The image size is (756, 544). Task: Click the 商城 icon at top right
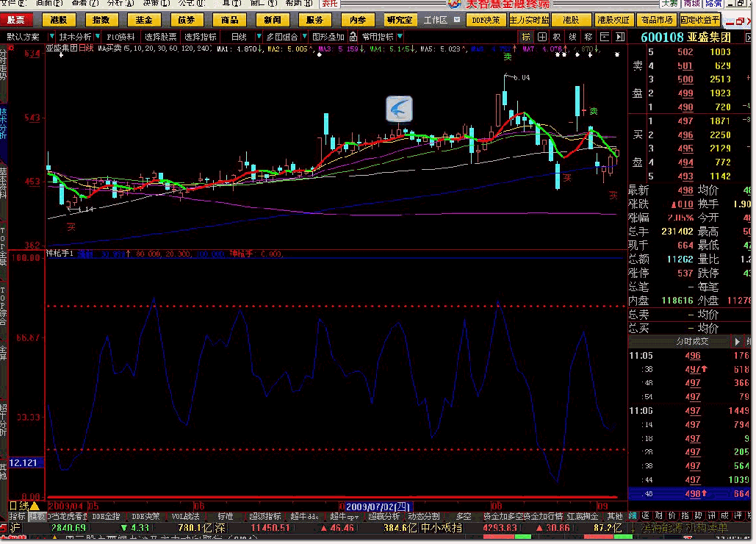pos(692,4)
